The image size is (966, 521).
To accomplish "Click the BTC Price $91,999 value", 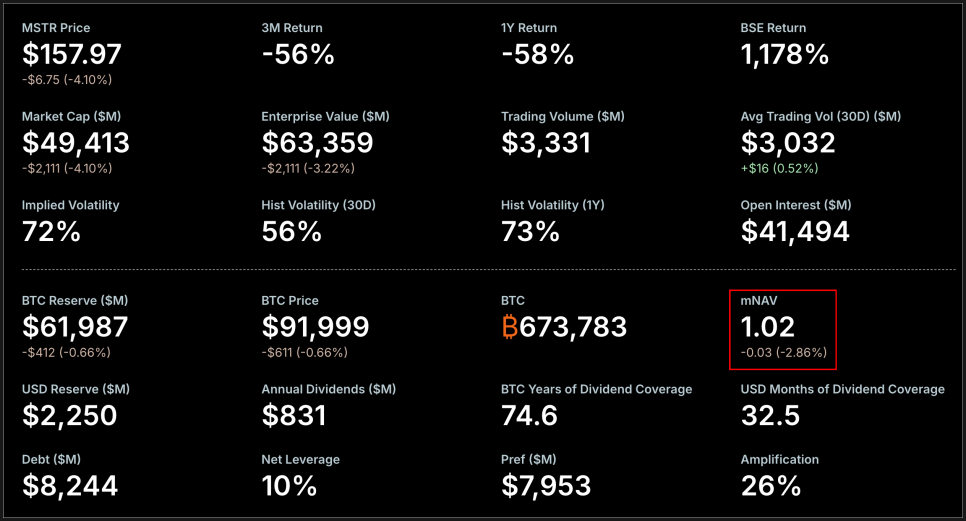I will click(315, 326).
